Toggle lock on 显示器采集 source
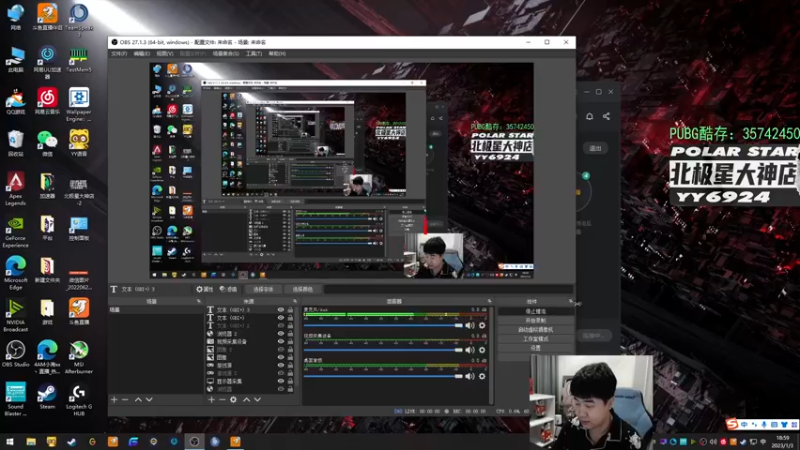This screenshot has width=800, height=450. [290, 381]
